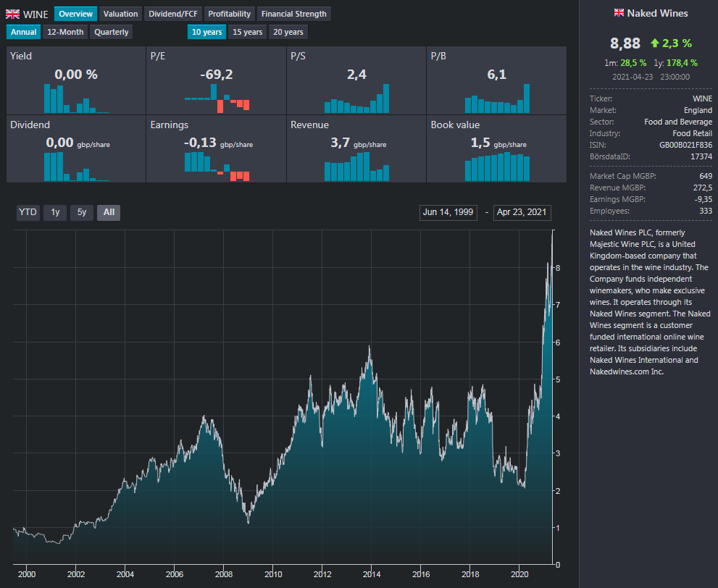Click the Earnings MGBP value -9,35

coord(704,200)
